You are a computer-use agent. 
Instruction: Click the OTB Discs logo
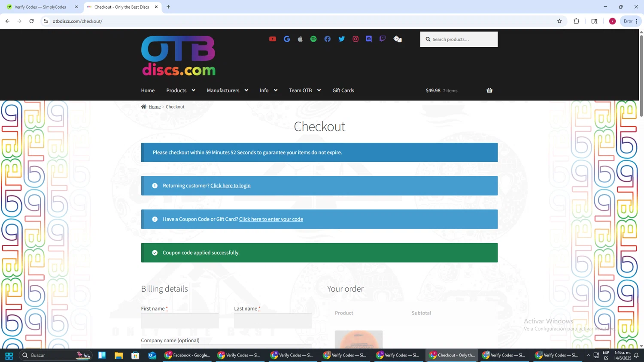click(178, 56)
